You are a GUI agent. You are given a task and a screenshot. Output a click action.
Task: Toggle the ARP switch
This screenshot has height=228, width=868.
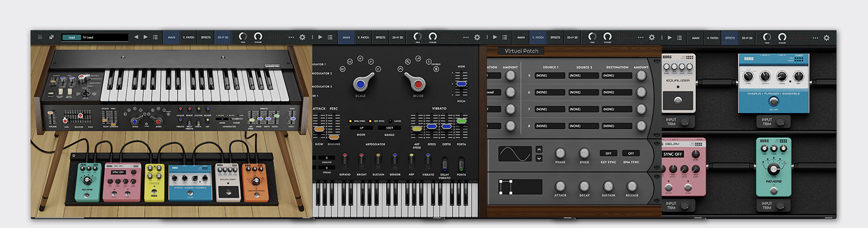tap(411, 160)
